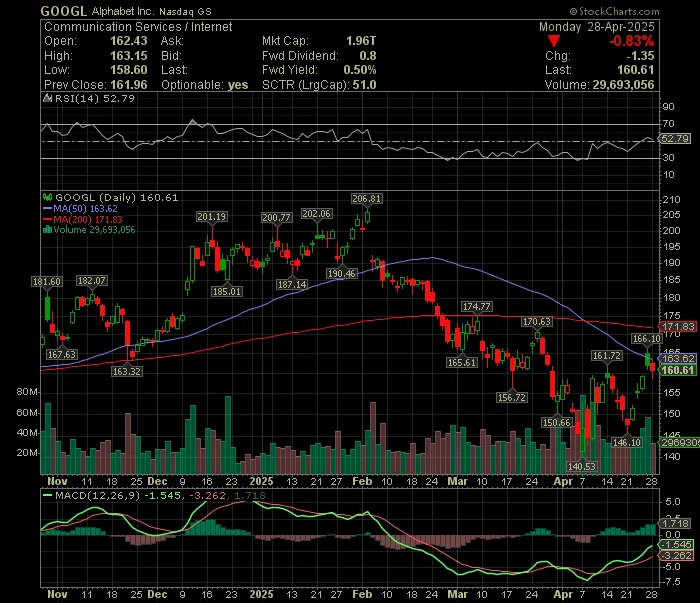Select the Open value 162.43
The width and height of the screenshot is (700, 603).
point(129,41)
